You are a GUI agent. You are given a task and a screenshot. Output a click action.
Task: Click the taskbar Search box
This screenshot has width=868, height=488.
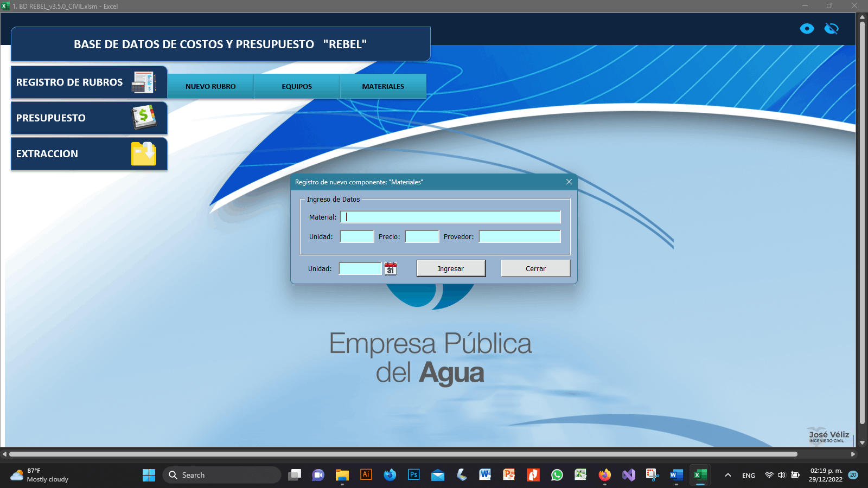coord(222,475)
